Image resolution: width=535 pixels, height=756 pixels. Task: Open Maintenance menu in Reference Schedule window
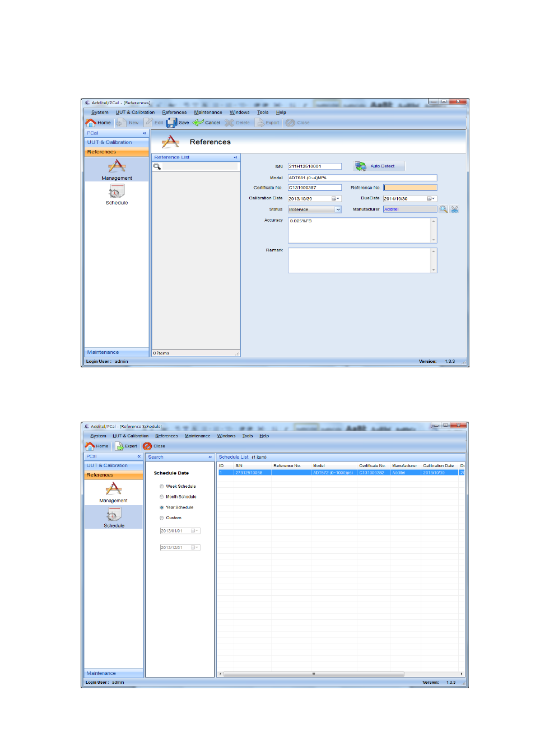197,436
